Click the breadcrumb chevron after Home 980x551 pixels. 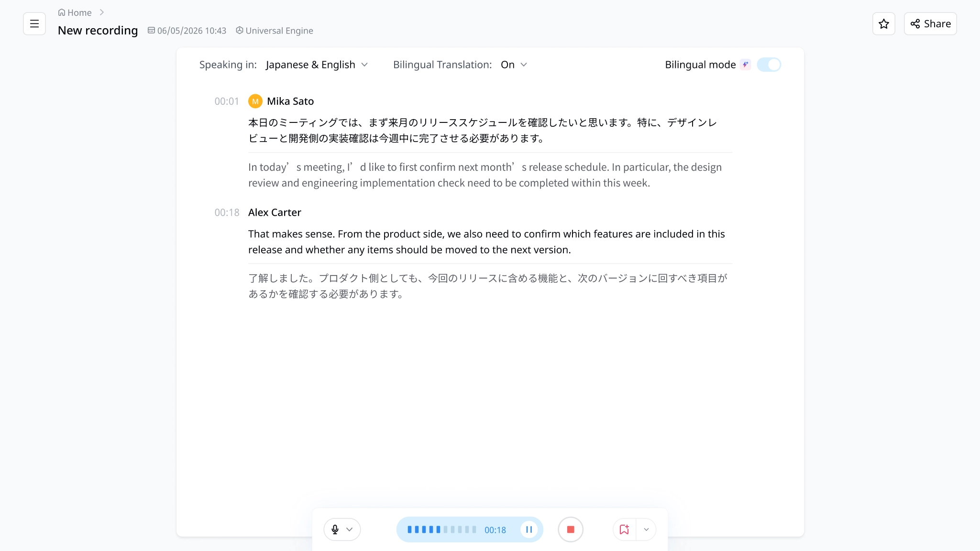[102, 12]
